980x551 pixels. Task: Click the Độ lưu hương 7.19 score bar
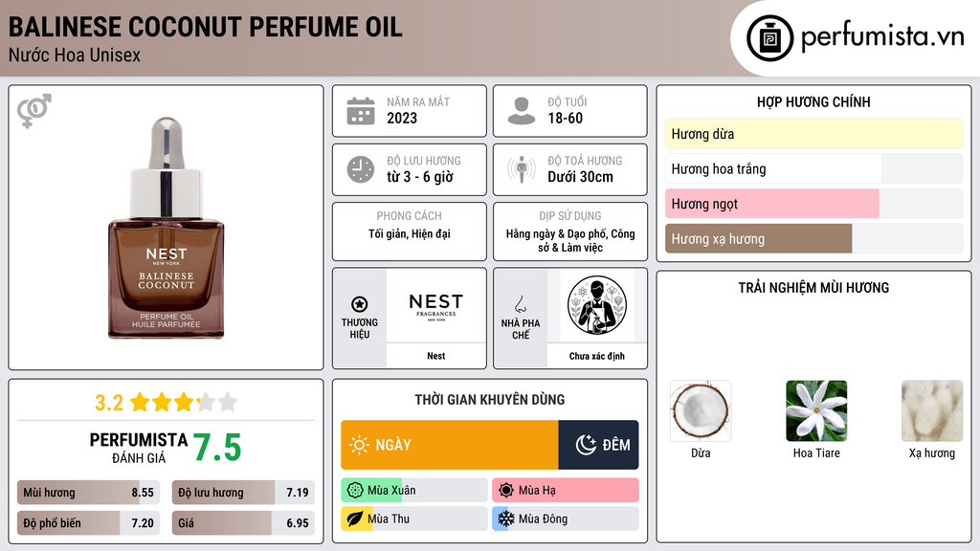click(243, 493)
